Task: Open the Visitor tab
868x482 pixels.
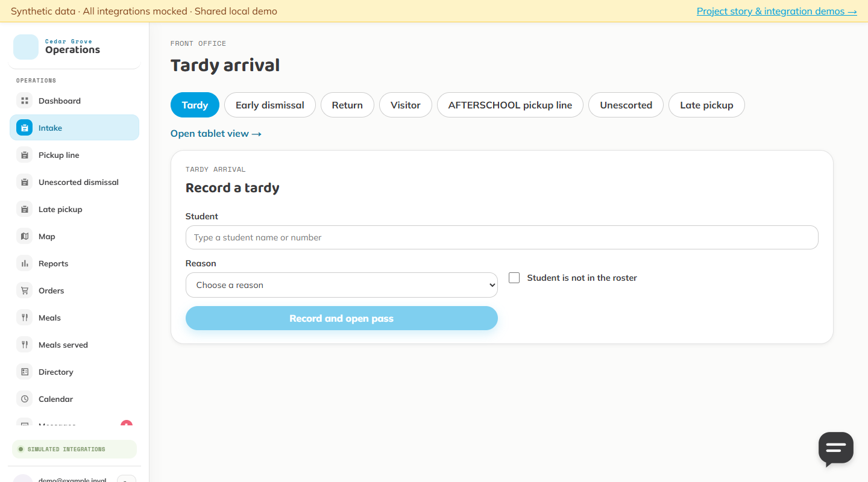Action: point(406,105)
